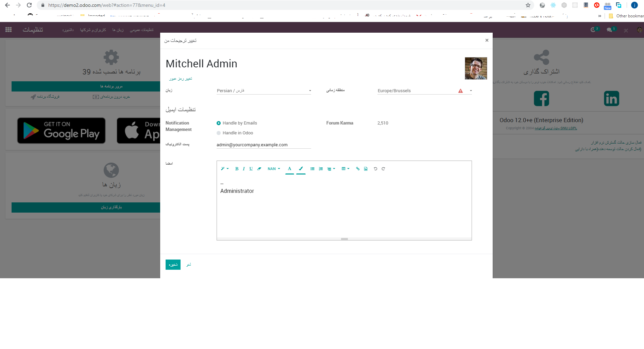Open the Europe/Brussels timezone dropdown
The width and height of the screenshot is (644, 349).
[471, 90]
